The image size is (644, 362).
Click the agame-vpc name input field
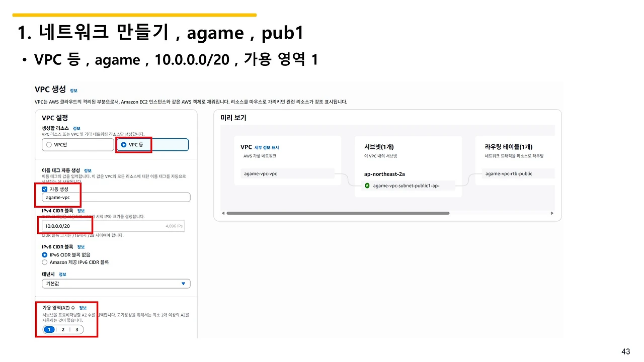point(116,197)
